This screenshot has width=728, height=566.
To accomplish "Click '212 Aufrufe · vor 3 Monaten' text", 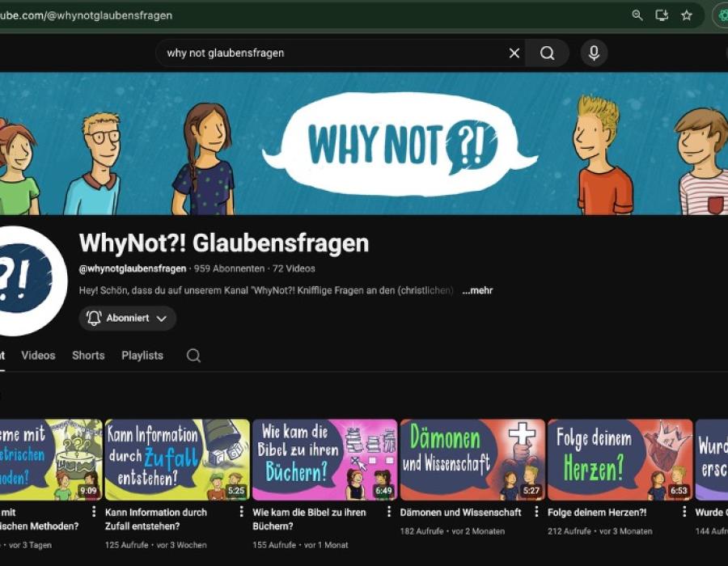I will (x=600, y=531).
